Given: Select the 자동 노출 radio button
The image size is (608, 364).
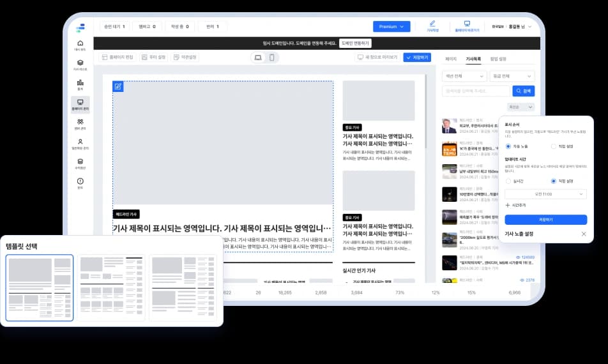Looking at the screenshot, I should pos(508,146).
